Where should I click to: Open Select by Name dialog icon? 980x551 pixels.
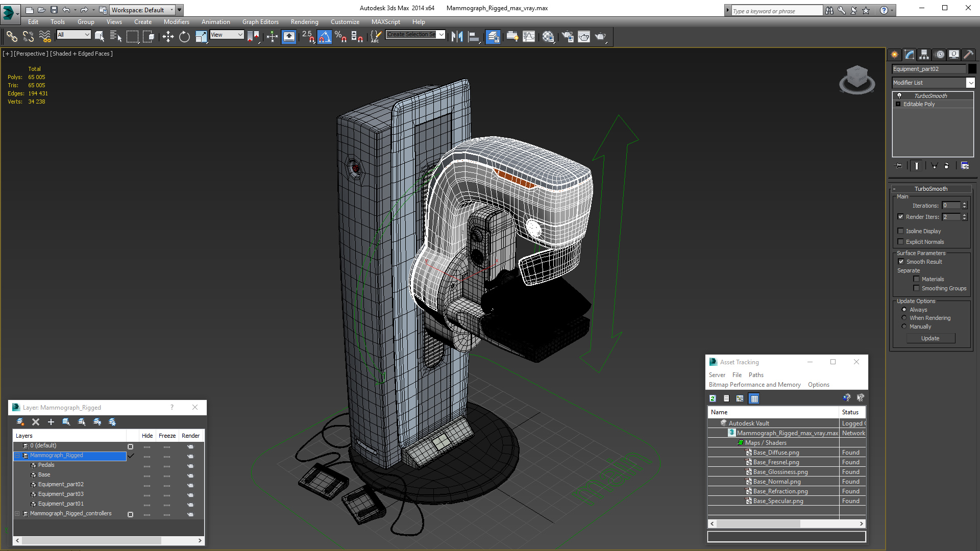[116, 36]
